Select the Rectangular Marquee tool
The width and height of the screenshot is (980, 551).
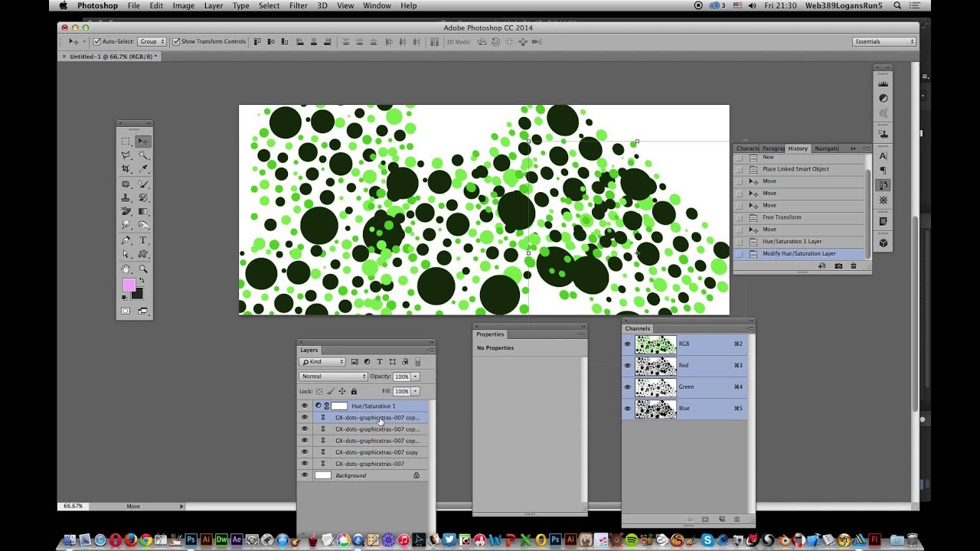coord(126,142)
